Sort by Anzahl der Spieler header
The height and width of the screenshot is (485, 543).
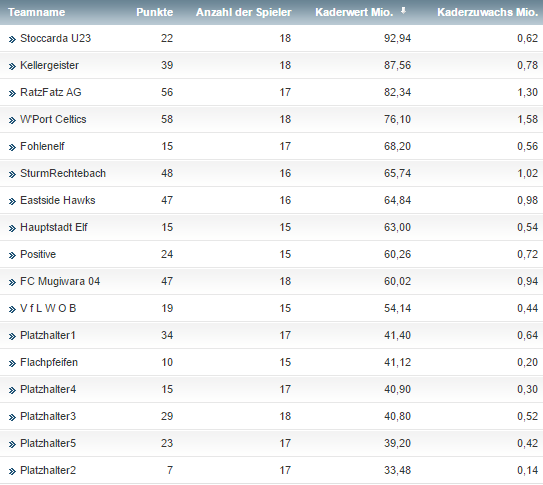[243, 12]
